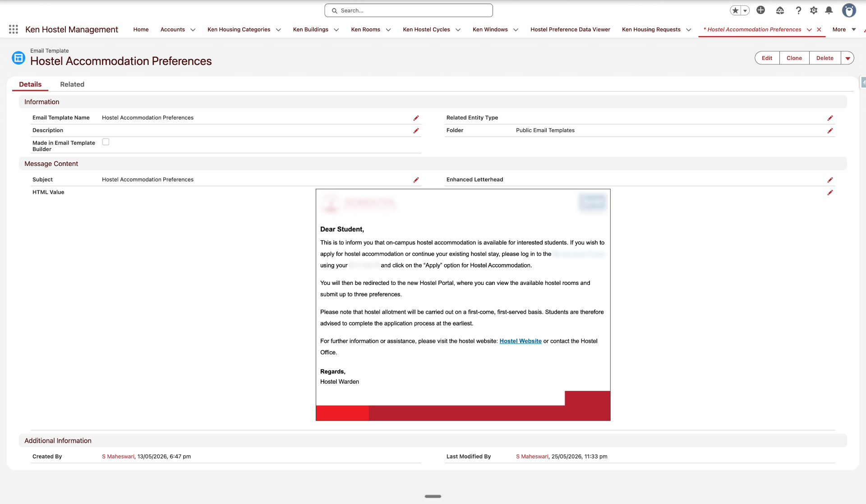Open Created By S Maheswari link

coord(118,457)
